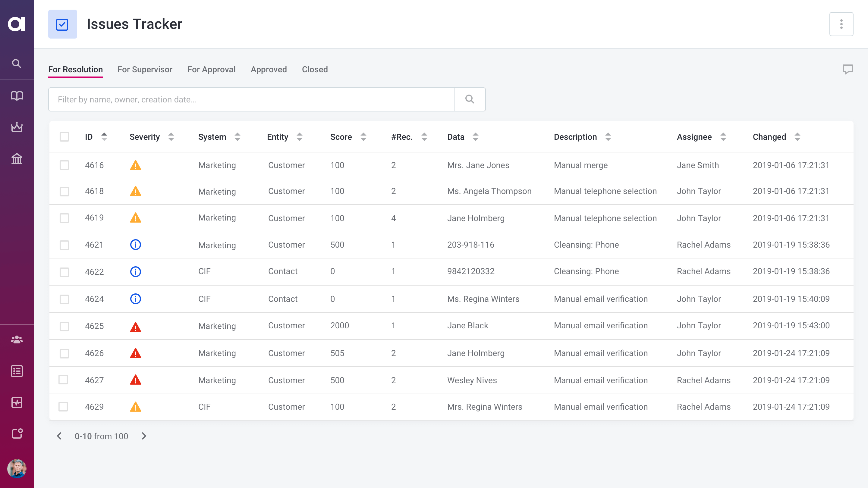Switch to the For Supervisor tab
868x488 pixels.
tap(145, 69)
